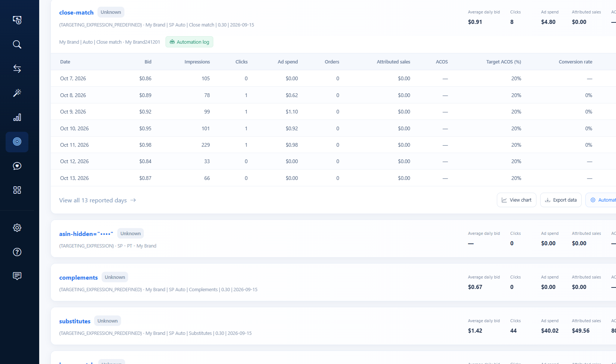Click the 229 impressions value
Screen dimensions: 616x364
[x=205, y=145]
